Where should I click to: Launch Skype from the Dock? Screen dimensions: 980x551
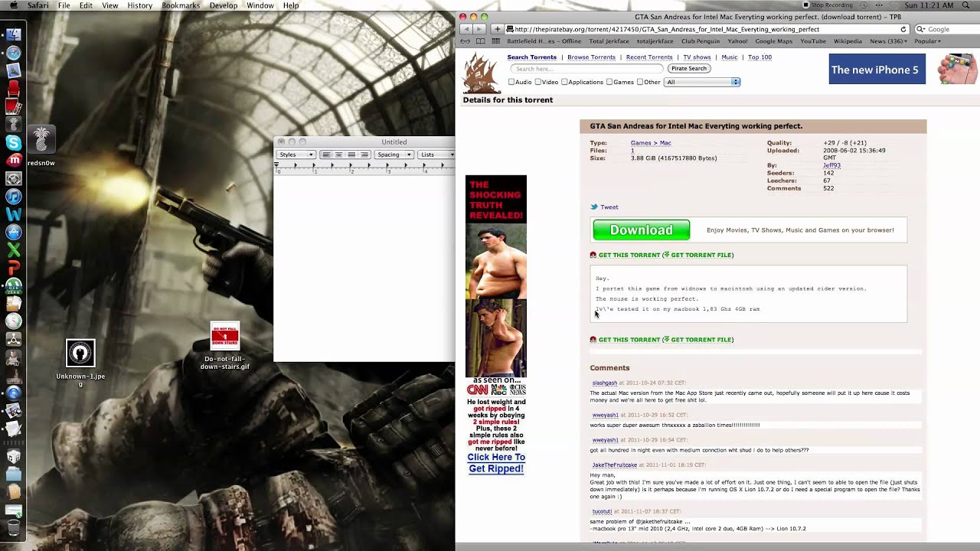point(13,142)
